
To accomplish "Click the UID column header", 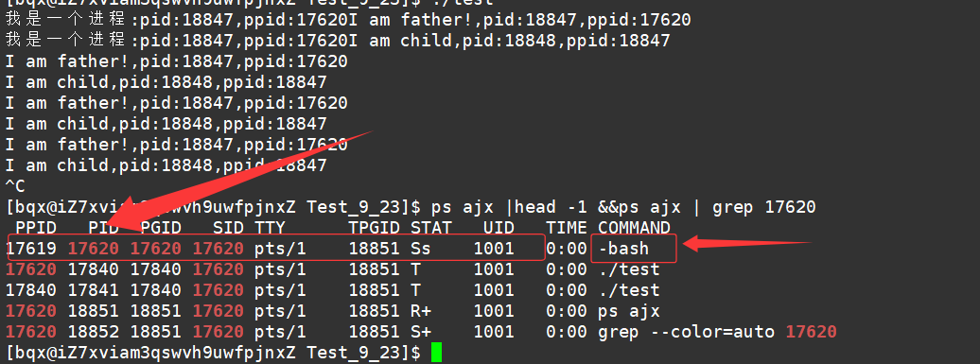I will pos(499,227).
